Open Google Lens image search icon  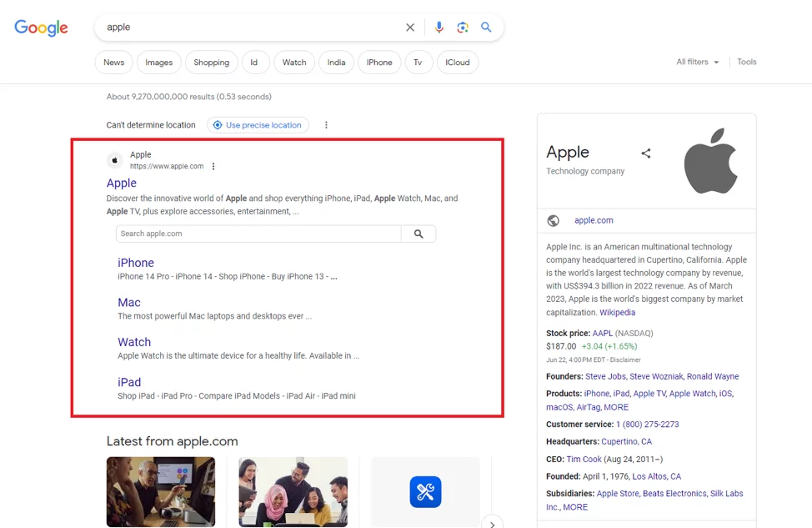coord(463,28)
